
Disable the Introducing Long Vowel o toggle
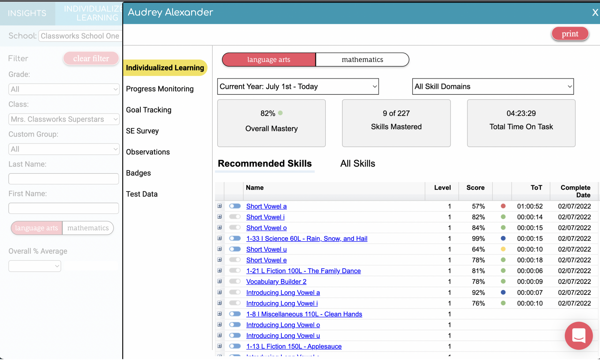click(x=235, y=325)
